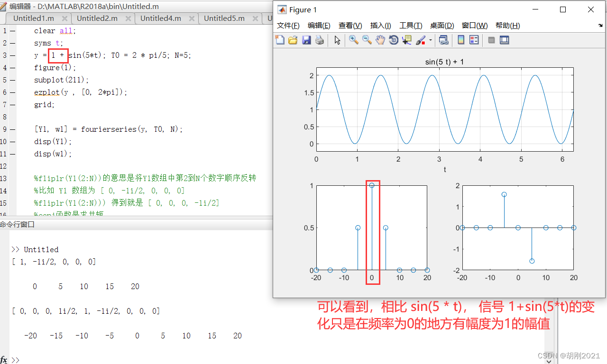Select the Zoom Out magnifier tool
The width and height of the screenshot is (607, 364).
pyautogui.click(x=367, y=40)
